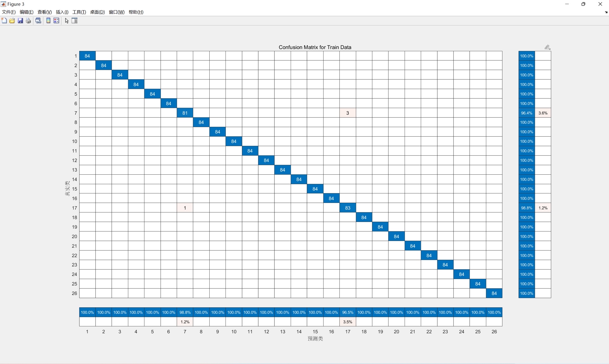Save the figure using floppy disk icon
Image resolution: width=609 pixels, height=364 pixels.
point(20,21)
